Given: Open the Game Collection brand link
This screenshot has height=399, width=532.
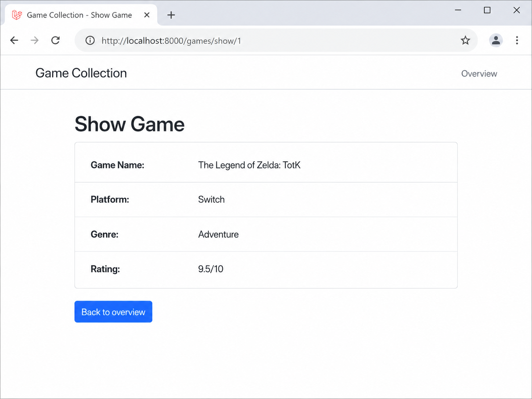Looking at the screenshot, I should tap(81, 73).
